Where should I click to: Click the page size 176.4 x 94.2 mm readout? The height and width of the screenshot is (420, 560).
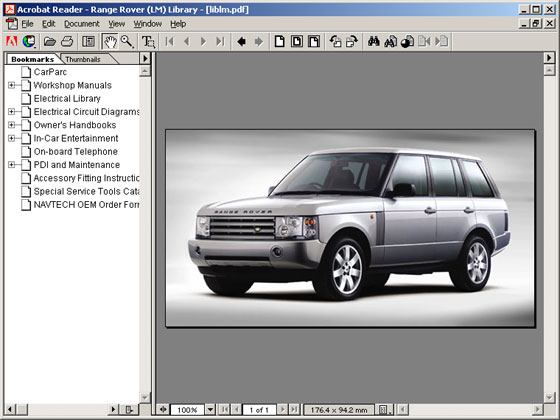pos(339,410)
